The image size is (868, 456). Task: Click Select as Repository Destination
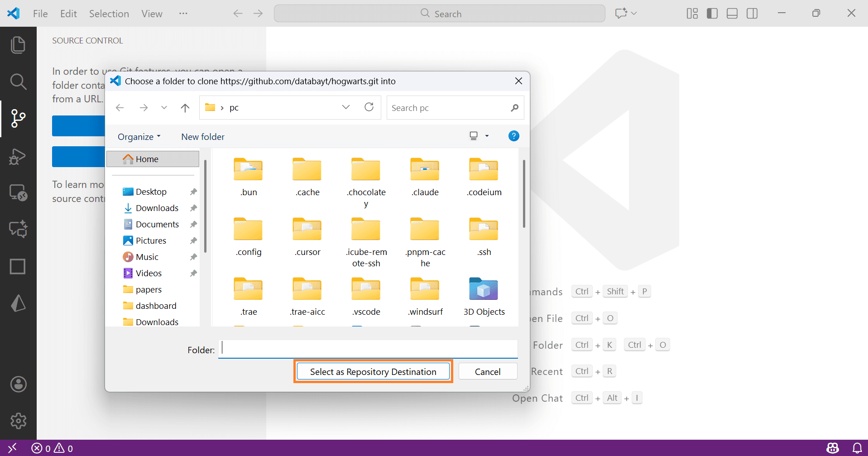coord(373,371)
